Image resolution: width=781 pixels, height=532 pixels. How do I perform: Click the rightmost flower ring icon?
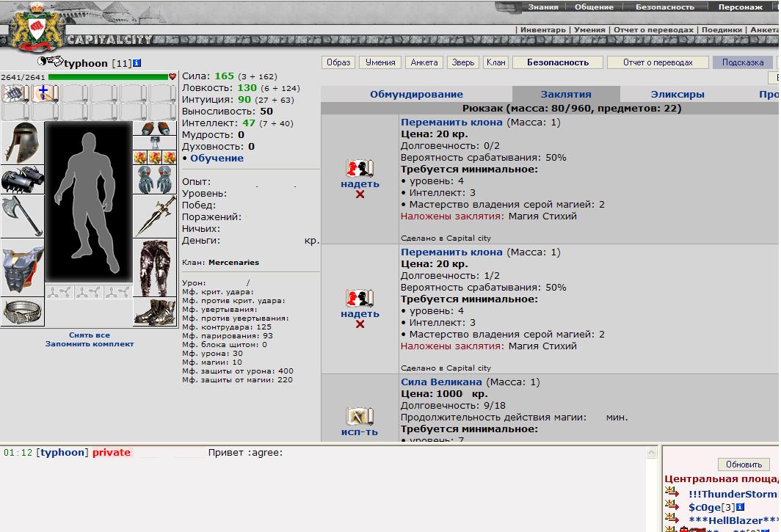170,158
